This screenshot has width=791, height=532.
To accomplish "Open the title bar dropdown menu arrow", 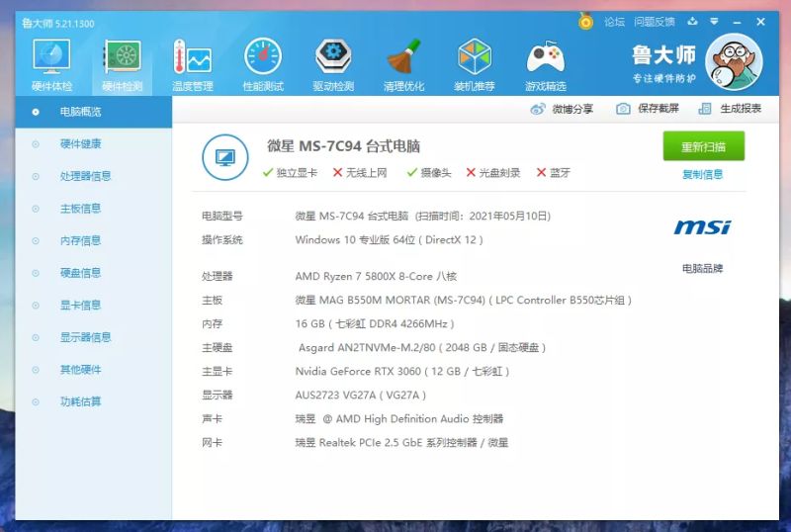I will [714, 21].
